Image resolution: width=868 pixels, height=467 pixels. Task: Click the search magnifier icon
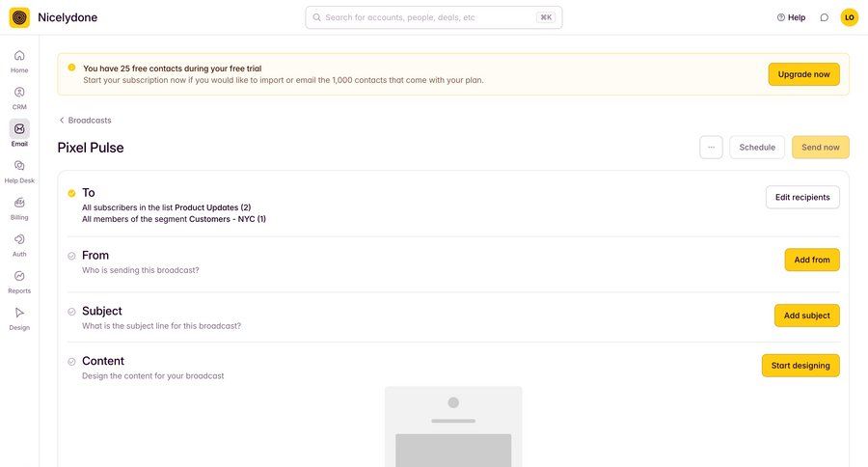coord(316,17)
